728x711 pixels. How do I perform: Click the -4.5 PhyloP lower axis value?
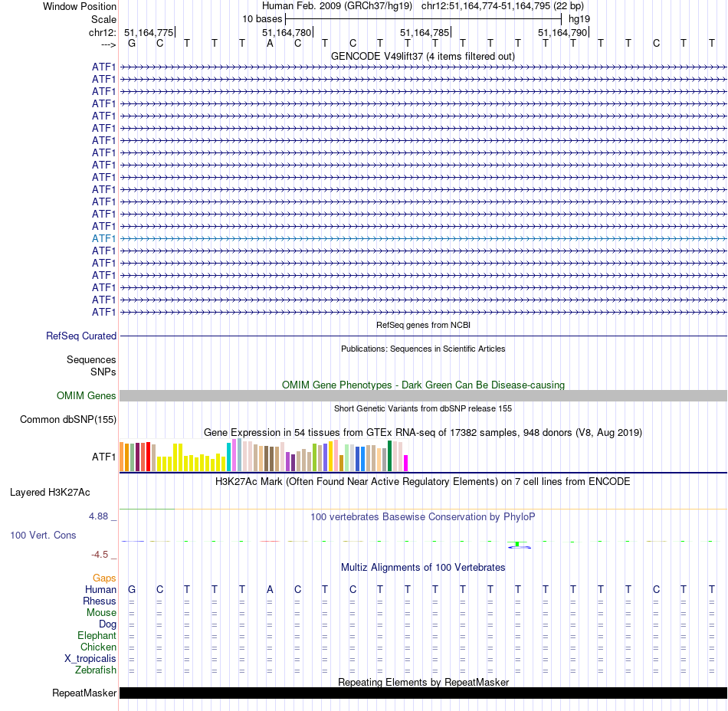tap(100, 554)
